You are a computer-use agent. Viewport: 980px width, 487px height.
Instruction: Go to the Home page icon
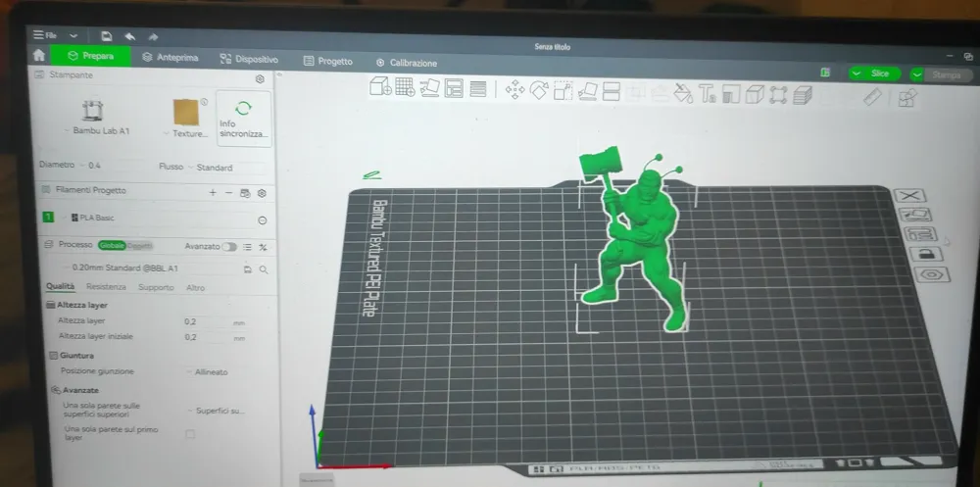click(39, 55)
